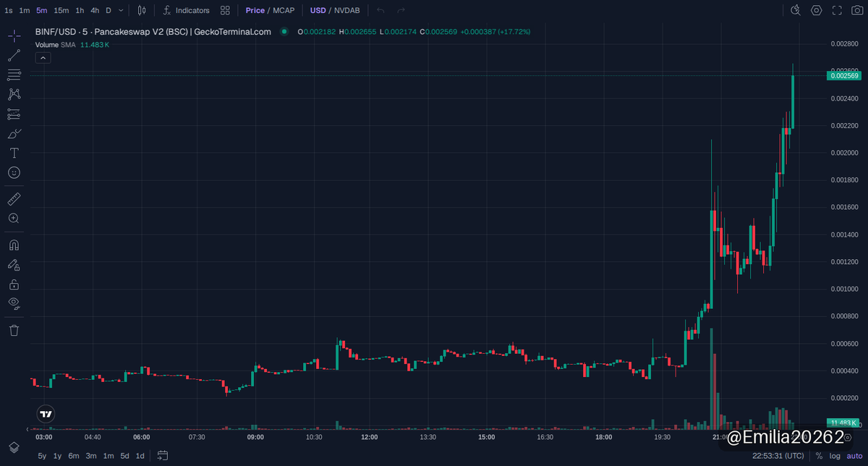This screenshot has height=466, width=868.
Task: Switch quote currency to NVDAB
Action: pyautogui.click(x=346, y=10)
